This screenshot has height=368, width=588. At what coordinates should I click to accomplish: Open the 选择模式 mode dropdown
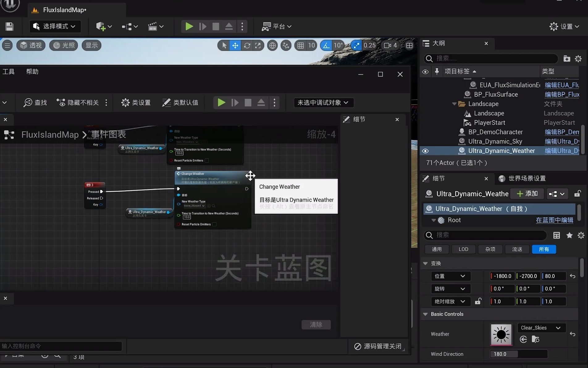(55, 26)
